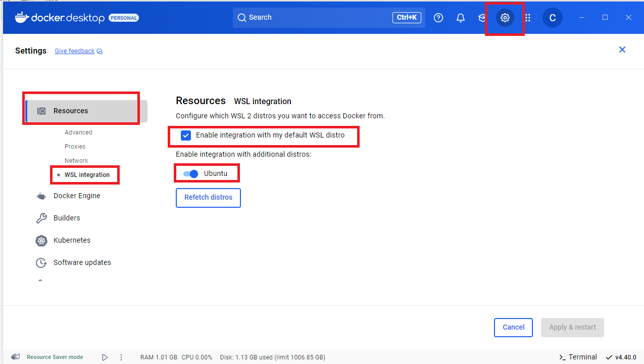This screenshot has width=644, height=364.
Task: Click the Resources sidebar icon
Action: coord(41,111)
